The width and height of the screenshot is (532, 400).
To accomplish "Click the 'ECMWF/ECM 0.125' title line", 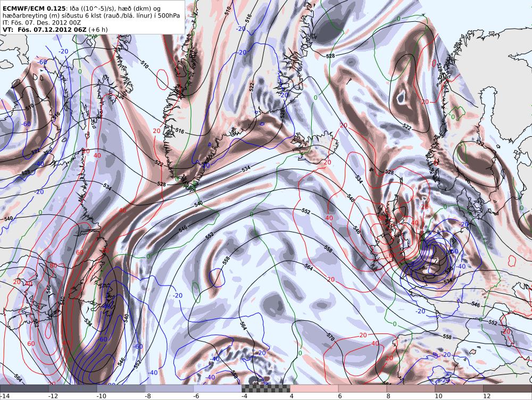I will click(81, 9).
